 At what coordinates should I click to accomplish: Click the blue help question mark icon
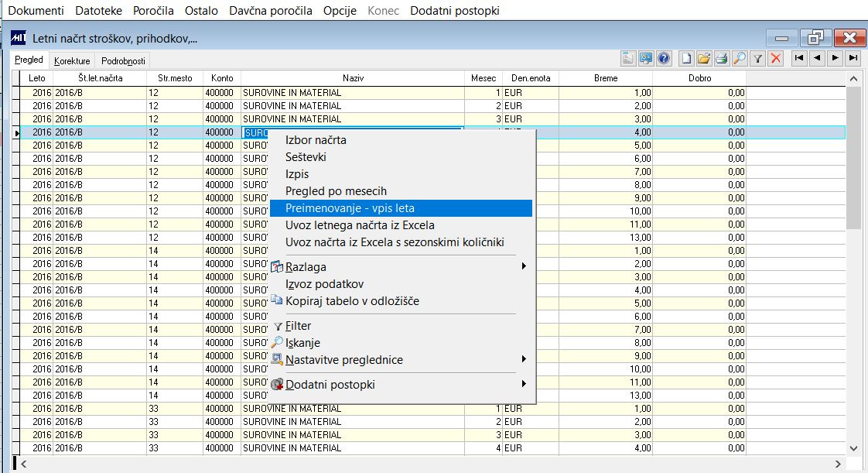[x=663, y=58]
